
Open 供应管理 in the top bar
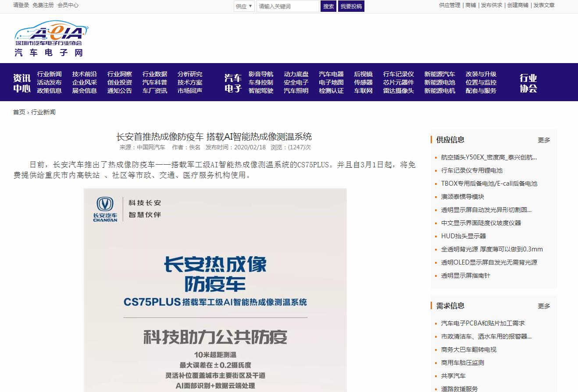click(x=450, y=5)
